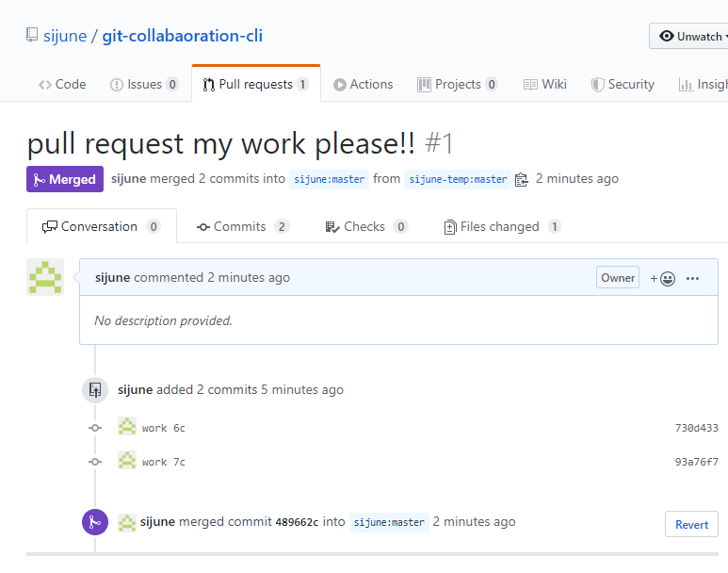Click the commit node icon beside work 7c
Viewport: 728px width, 573px height.
click(95, 462)
